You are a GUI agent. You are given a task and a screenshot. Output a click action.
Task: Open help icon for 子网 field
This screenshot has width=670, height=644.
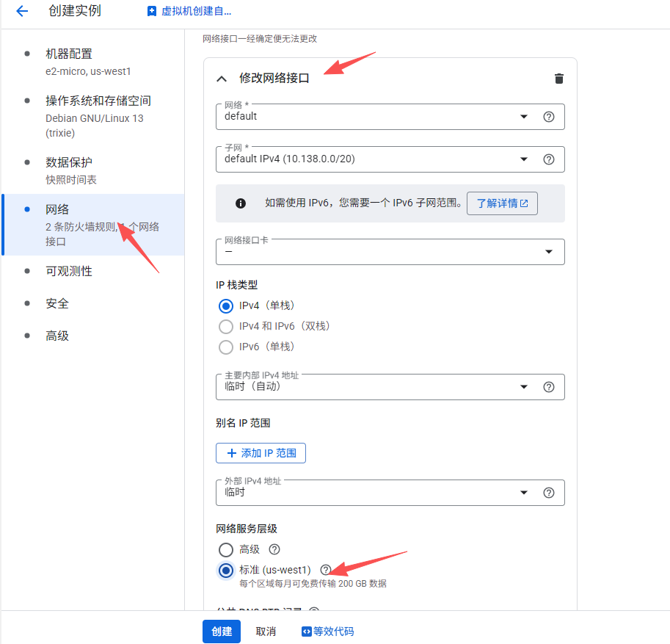(548, 159)
